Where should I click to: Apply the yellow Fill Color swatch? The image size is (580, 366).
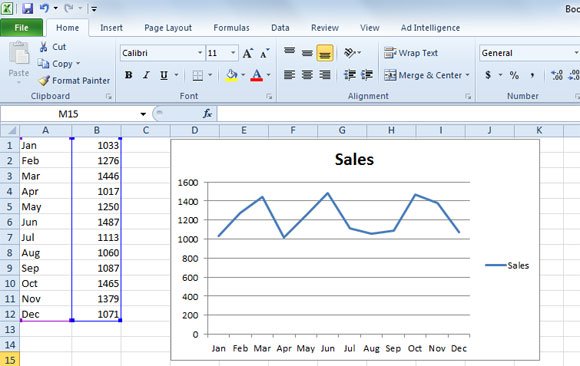coord(232,75)
